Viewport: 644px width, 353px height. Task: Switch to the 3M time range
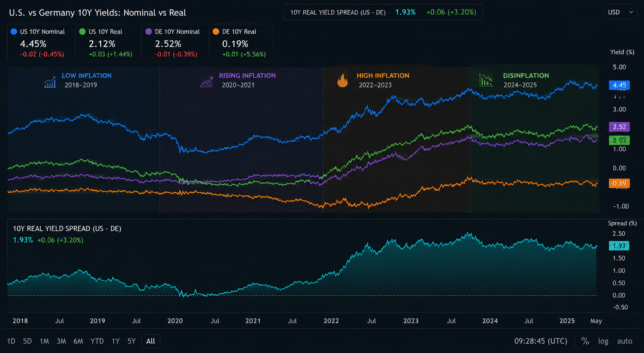click(x=61, y=341)
